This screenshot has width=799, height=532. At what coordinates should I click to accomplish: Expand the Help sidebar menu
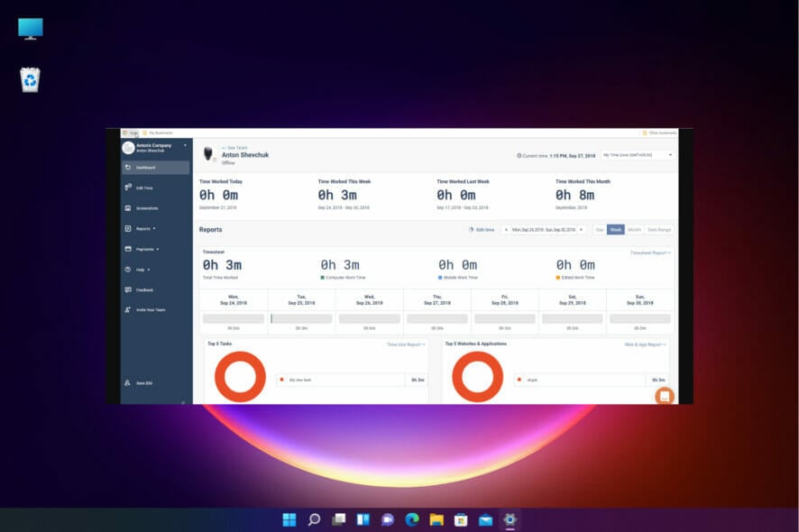click(142, 270)
